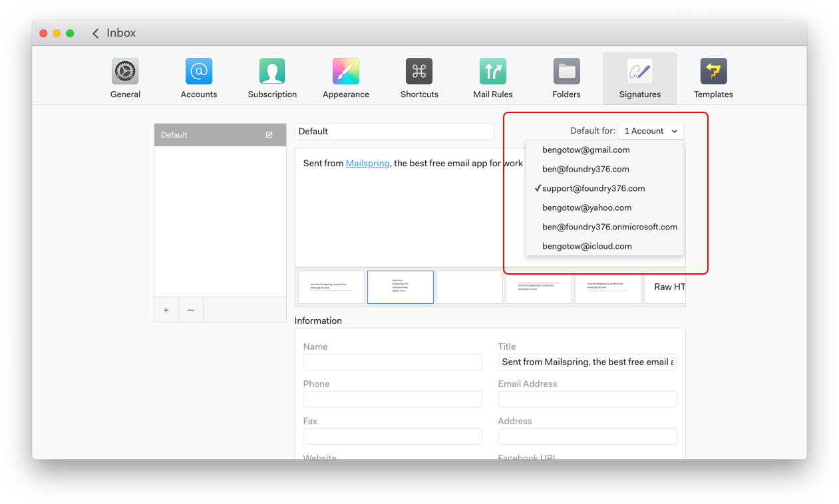
Task: Click the Name input field
Action: (393, 362)
